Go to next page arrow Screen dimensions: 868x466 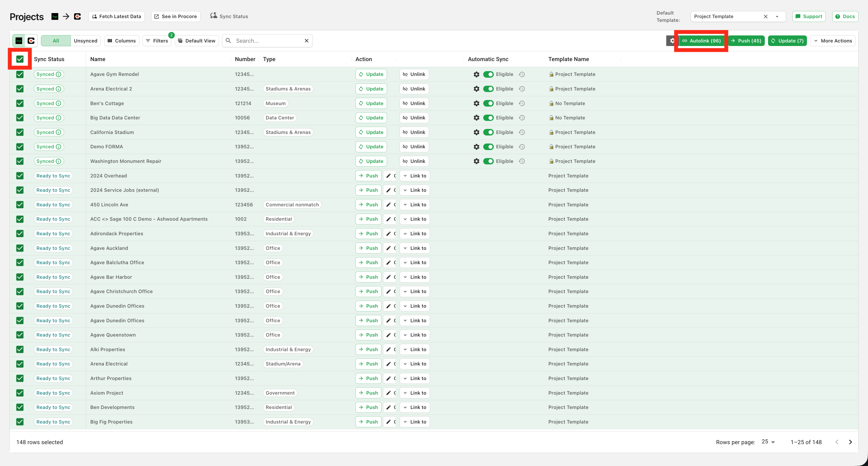[x=850, y=442]
